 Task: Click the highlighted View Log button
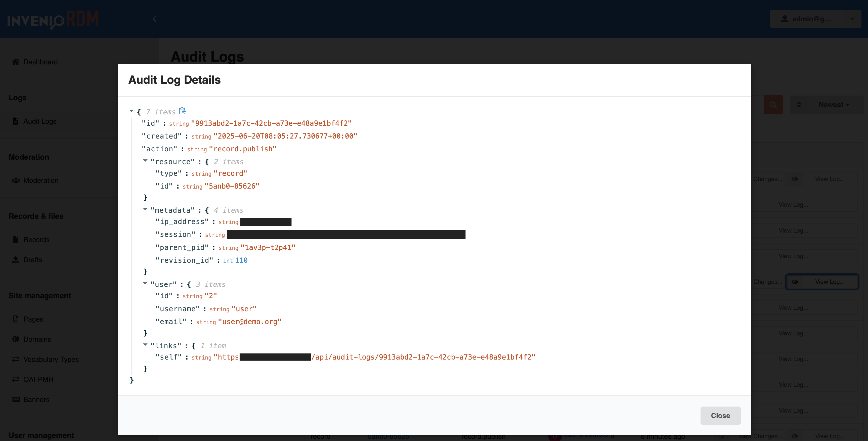[x=822, y=282]
